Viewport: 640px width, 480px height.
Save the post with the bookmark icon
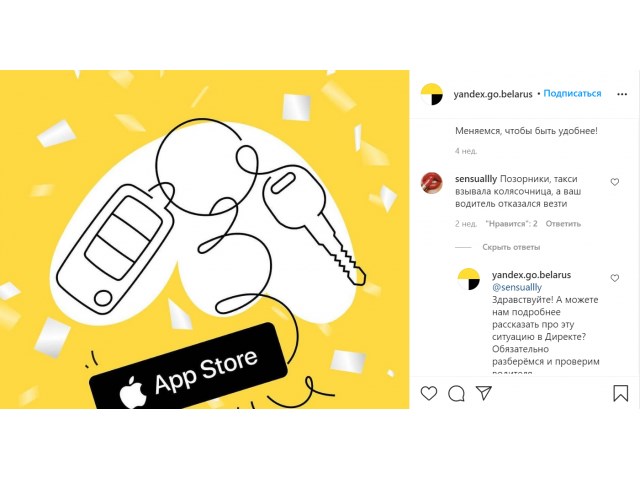pyautogui.click(x=620, y=393)
